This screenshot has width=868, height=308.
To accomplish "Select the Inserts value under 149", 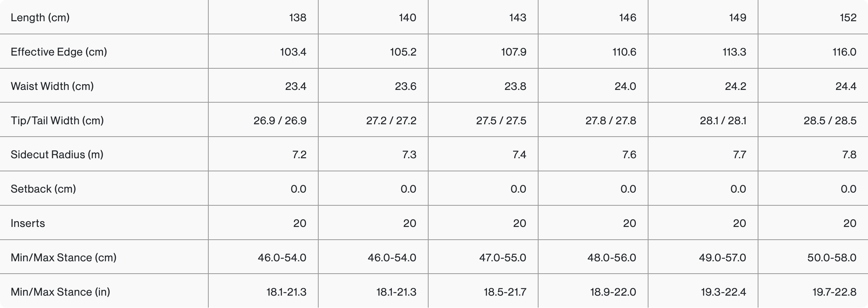I will [739, 223].
